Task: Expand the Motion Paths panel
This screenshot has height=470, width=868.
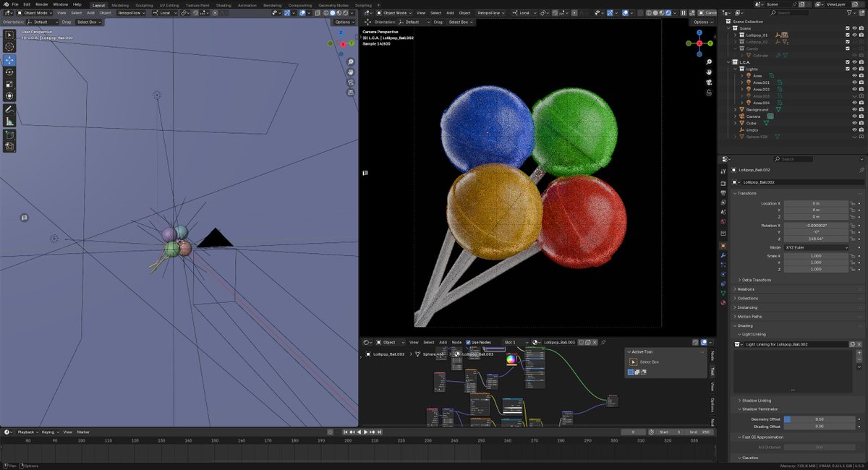Action: (x=749, y=316)
